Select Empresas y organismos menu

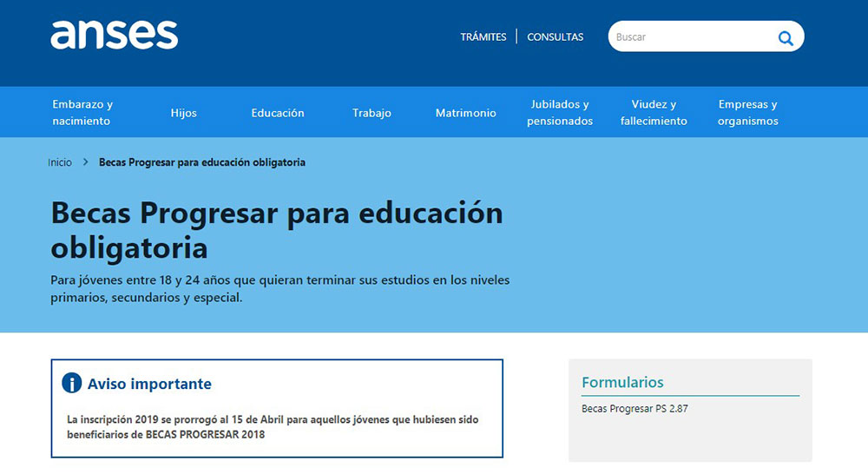click(x=747, y=113)
